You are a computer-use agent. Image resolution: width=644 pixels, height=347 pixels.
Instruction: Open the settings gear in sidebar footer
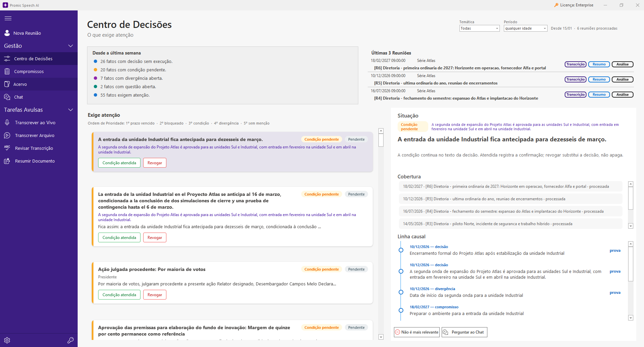(x=7, y=340)
